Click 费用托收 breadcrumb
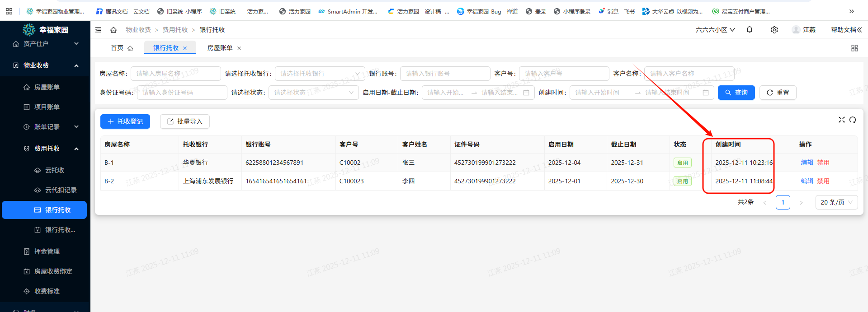 (175, 30)
